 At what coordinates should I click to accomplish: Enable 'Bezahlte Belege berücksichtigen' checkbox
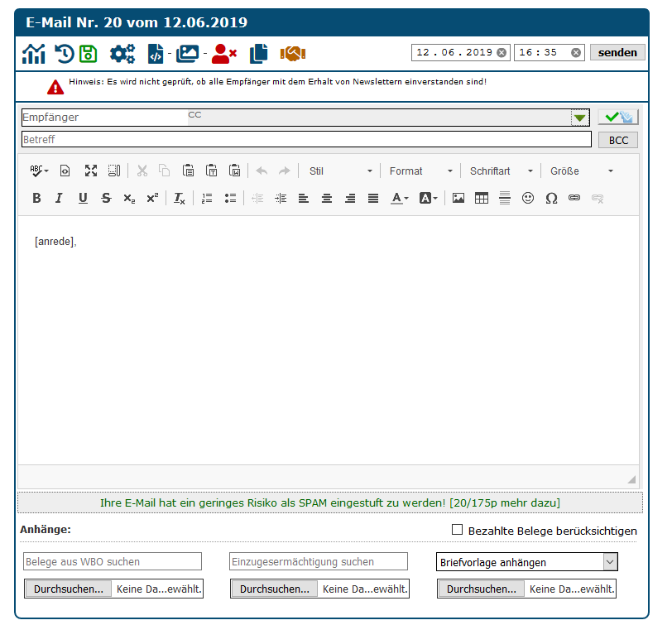click(x=457, y=530)
